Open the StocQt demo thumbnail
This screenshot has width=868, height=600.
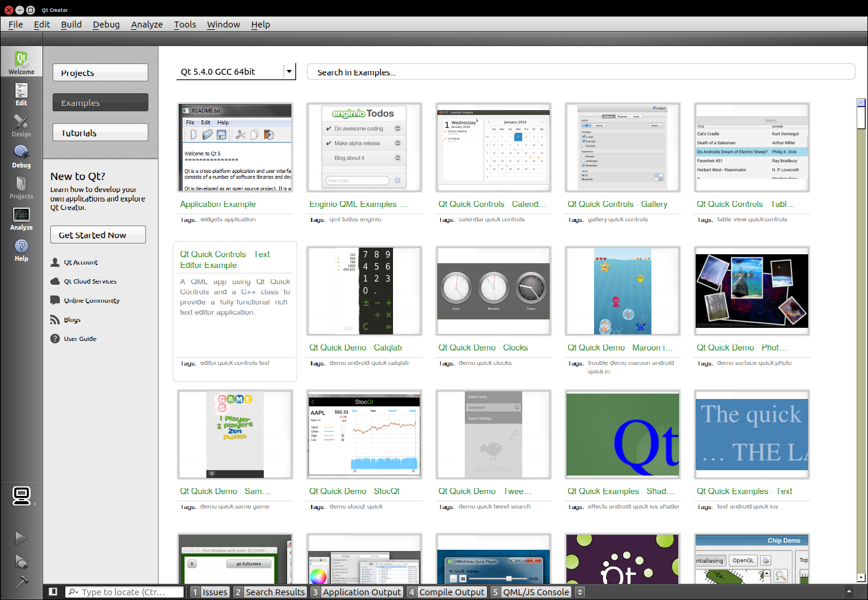(x=364, y=434)
